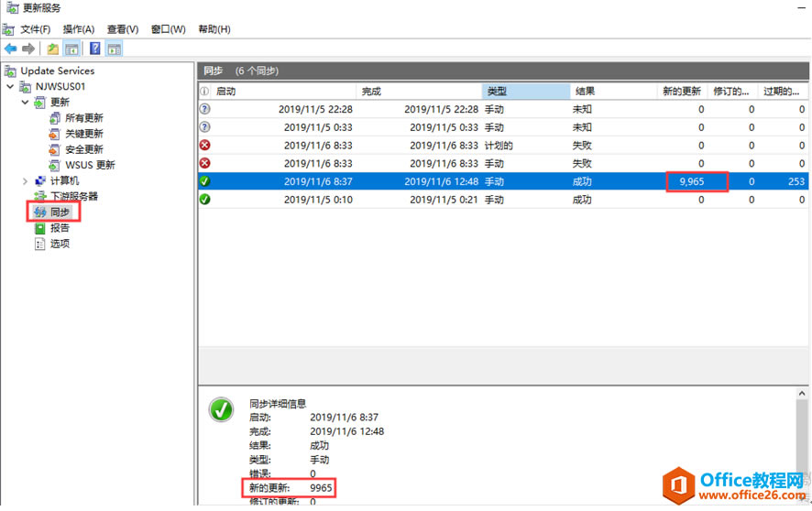Click info icon column header

(204, 92)
